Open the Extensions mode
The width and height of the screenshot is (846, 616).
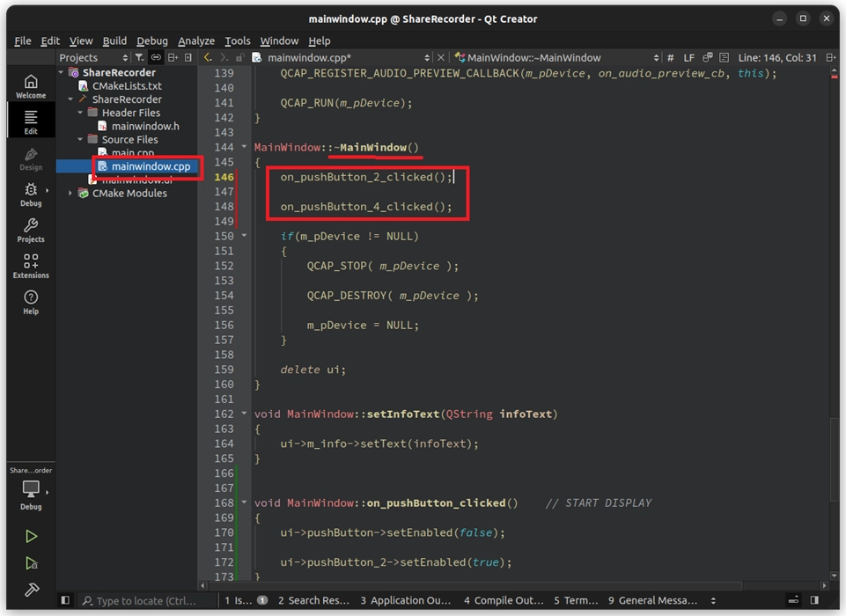(x=31, y=266)
